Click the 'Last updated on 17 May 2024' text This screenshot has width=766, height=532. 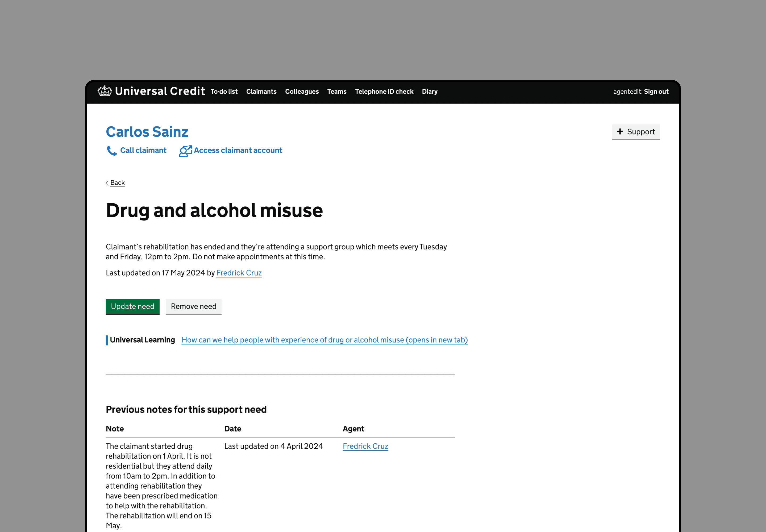pos(155,273)
